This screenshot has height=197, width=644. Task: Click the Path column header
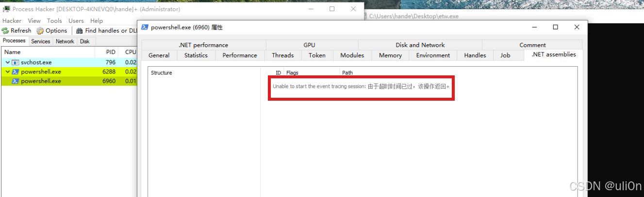(x=458, y=73)
